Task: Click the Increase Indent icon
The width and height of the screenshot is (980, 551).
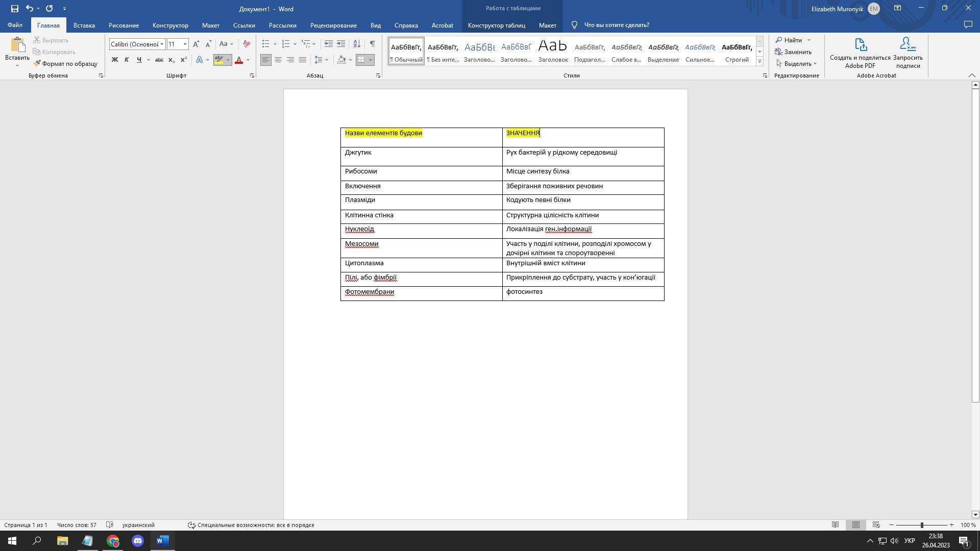Action: tap(341, 44)
